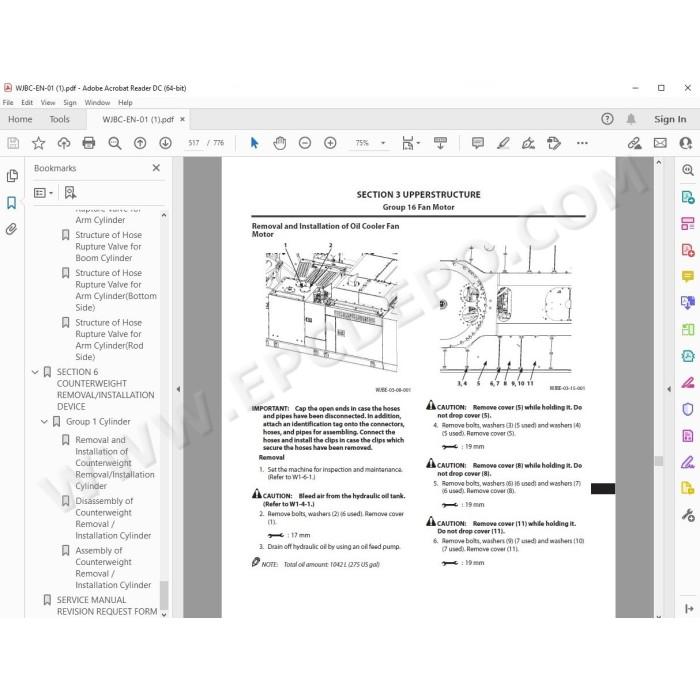
Task: Open the Attachments paperclip panel
Action: [x=11, y=229]
